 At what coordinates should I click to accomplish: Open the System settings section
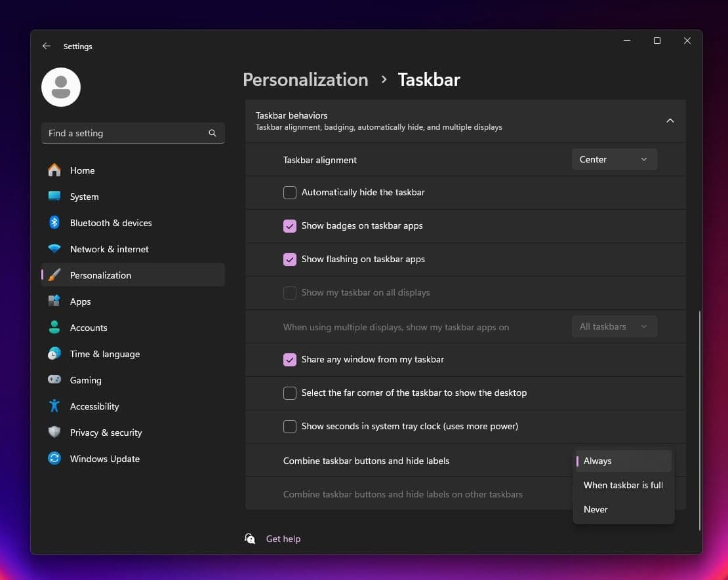[x=84, y=197]
